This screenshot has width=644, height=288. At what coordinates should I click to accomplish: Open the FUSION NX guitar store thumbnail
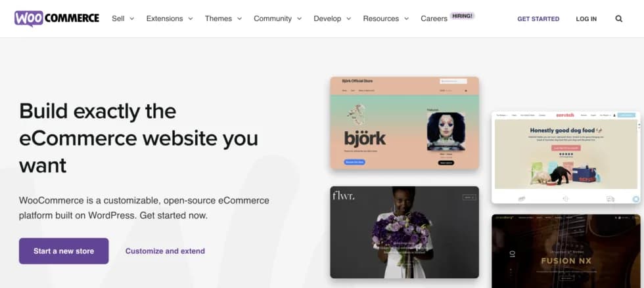566,251
